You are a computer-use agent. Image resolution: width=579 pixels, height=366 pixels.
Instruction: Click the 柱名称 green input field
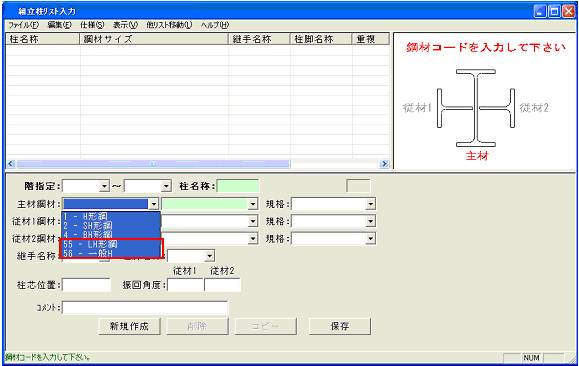click(238, 186)
